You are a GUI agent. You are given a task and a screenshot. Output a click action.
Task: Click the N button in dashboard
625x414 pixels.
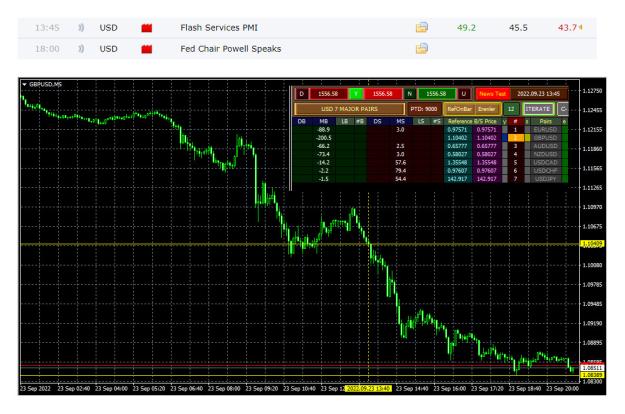tap(409, 94)
